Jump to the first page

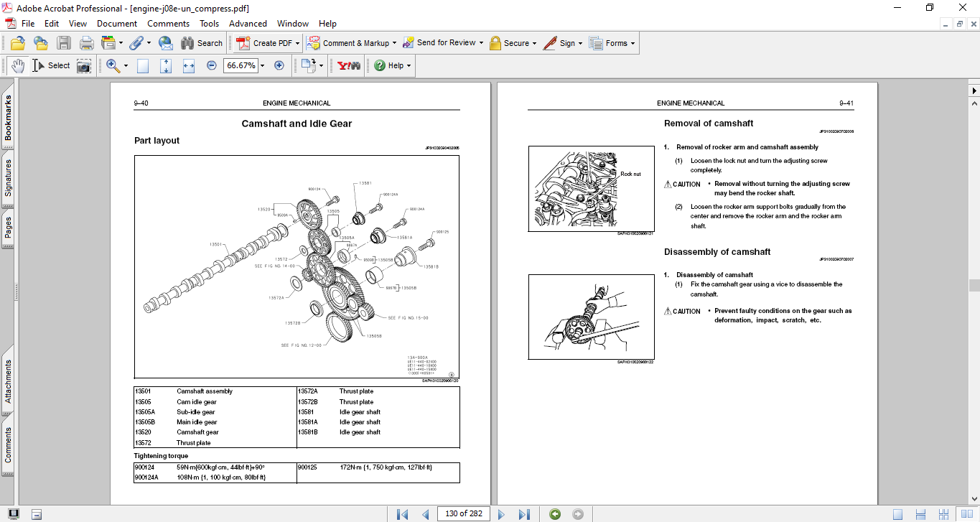coord(402,513)
